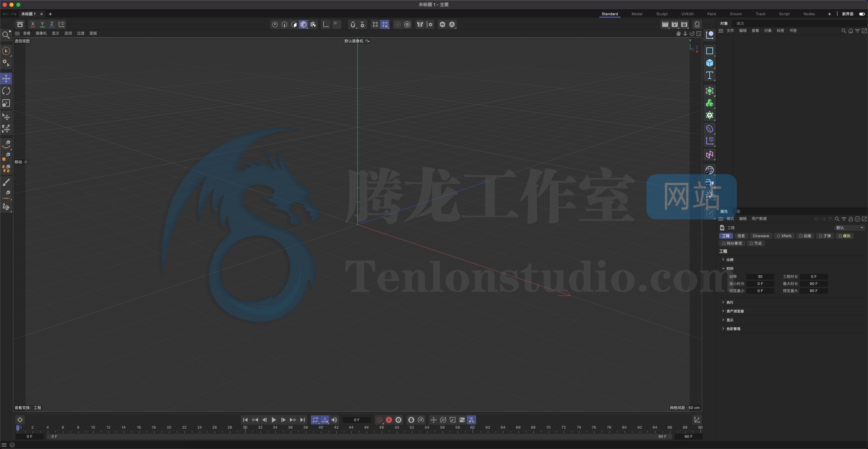Open the green gear Effector icon
The height and width of the screenshot is (449, 868).
(709, 115)
